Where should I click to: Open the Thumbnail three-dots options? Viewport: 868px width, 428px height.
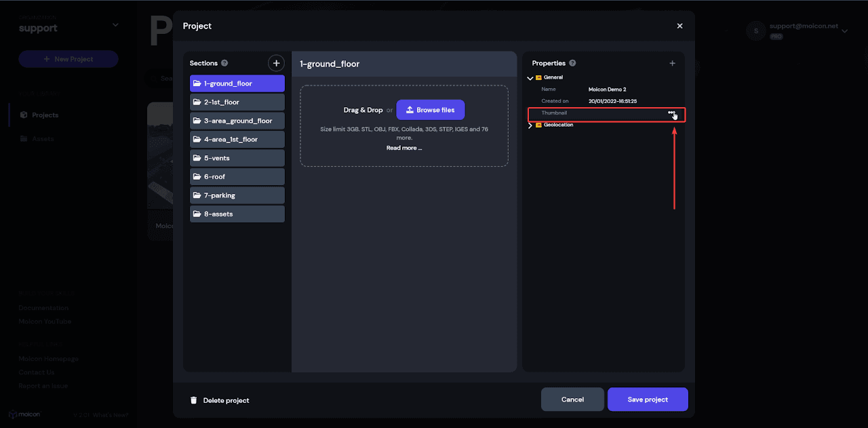[x=671, y=113]
